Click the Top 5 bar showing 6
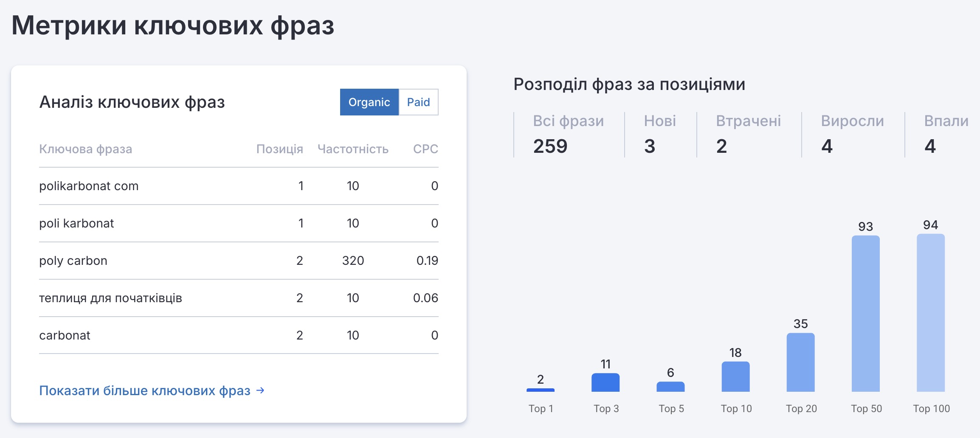Screen dimensions: 980x438 670,387
